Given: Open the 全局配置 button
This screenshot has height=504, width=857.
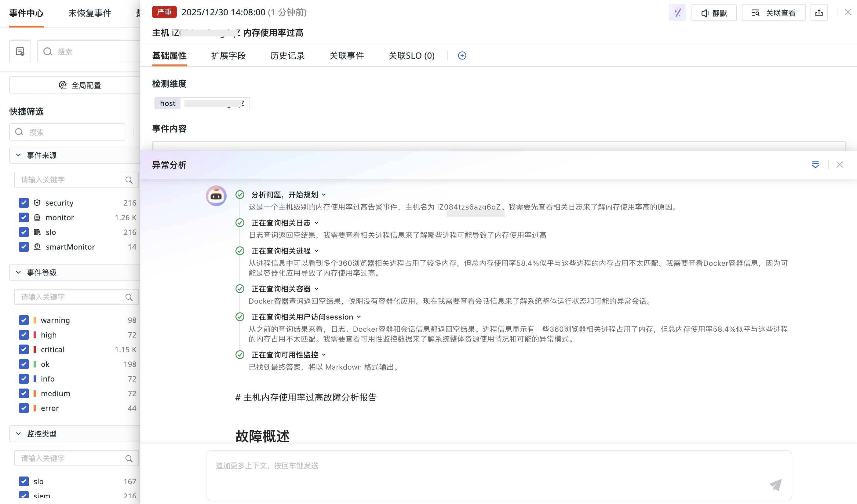Looking at the screenshot, I should pos(80,85).
